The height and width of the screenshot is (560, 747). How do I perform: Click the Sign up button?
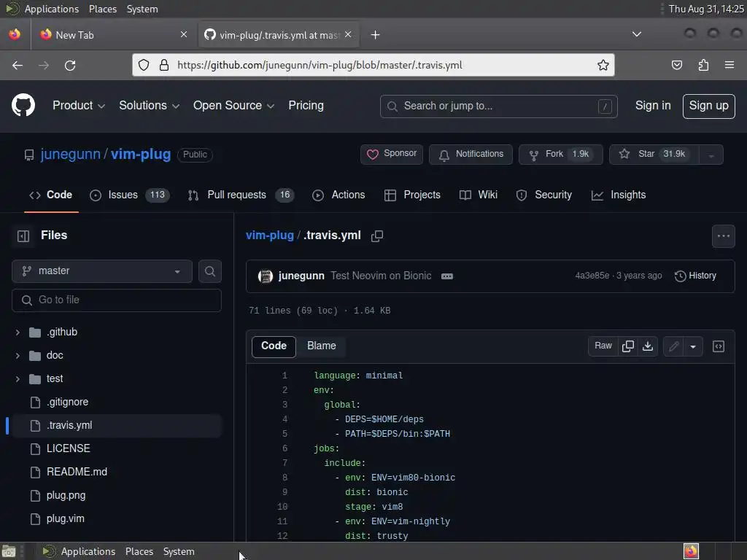tap(708, 106)
